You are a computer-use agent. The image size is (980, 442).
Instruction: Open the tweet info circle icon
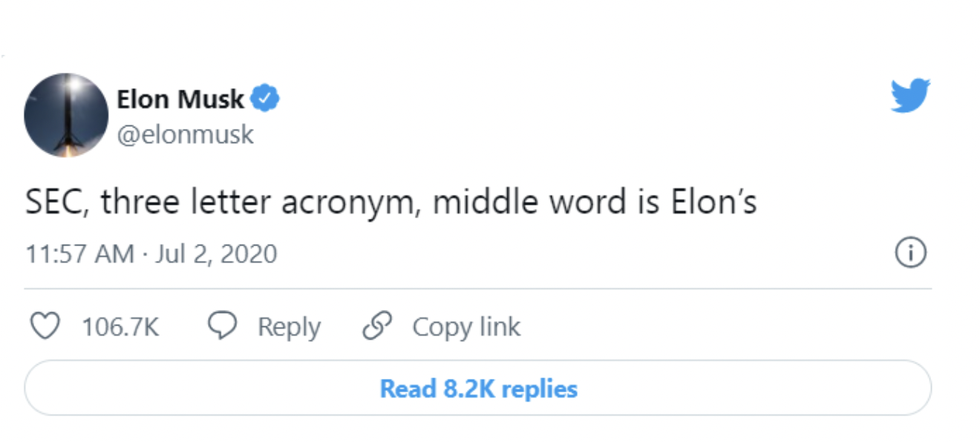[910, 254]
